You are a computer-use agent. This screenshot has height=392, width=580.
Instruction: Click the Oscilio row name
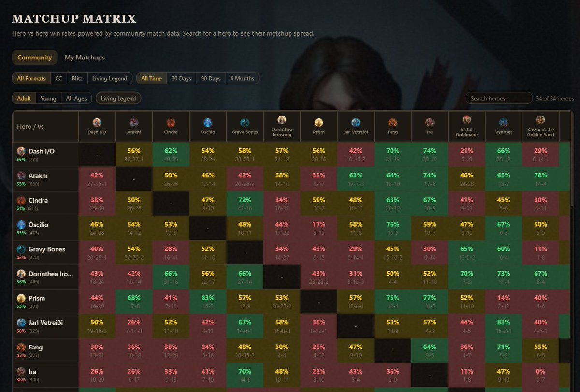tap(39, 225)
